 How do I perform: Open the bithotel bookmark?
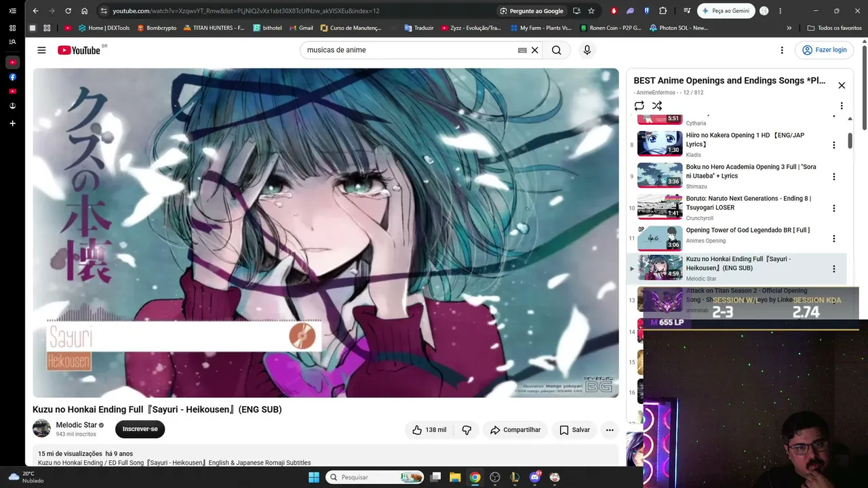click(x=267, y=28)
